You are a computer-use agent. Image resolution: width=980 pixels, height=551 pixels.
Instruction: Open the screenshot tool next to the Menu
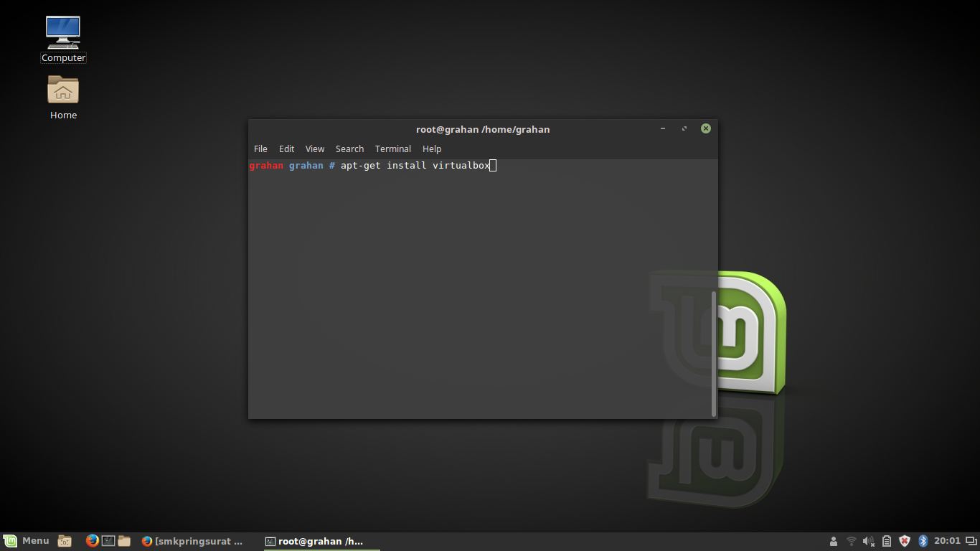(64, 541)
